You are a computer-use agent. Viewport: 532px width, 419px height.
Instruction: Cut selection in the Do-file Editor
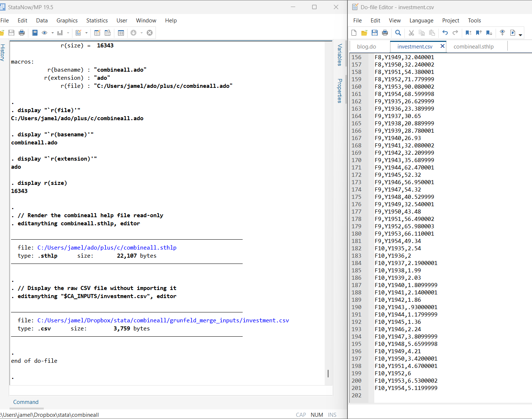411,33
